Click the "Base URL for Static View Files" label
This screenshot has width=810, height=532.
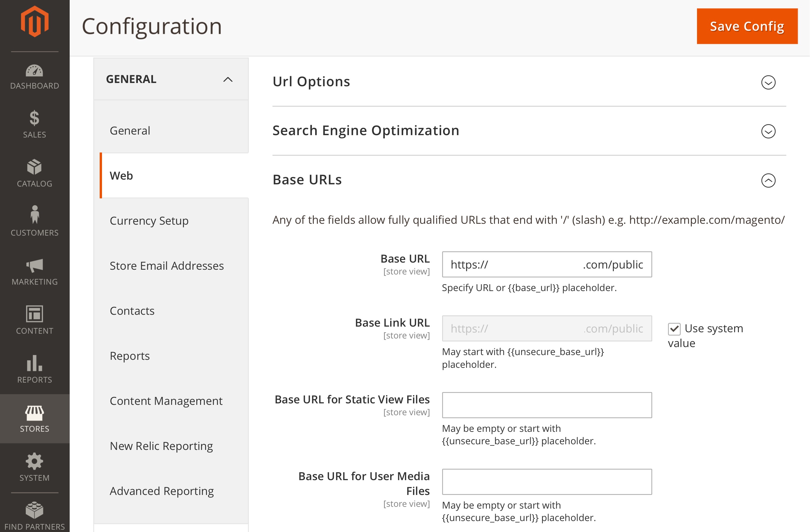pyautogui.click(x=352, y=399)
